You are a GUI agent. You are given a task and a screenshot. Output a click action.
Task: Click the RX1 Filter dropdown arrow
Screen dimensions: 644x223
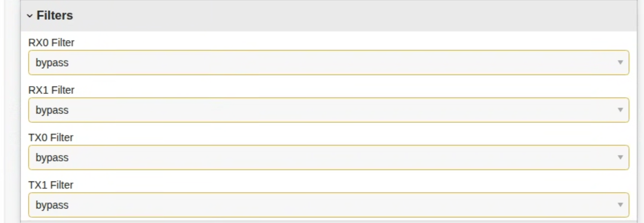click(x=620, y=110)
